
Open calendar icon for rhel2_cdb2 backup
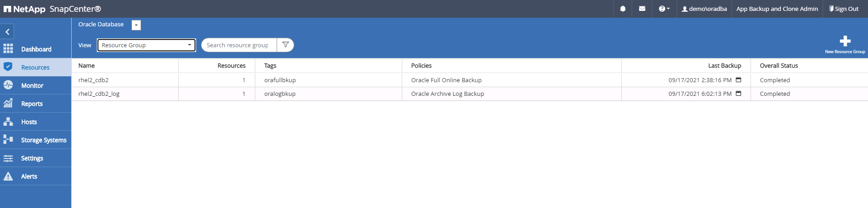pyautogui.click(x=738, y=80)
